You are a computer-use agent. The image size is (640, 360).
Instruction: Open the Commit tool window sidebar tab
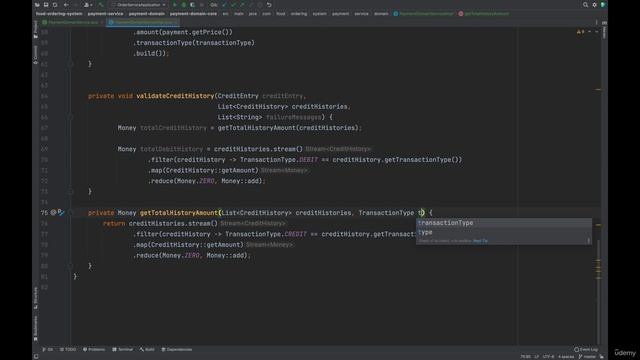pos(36,54)
